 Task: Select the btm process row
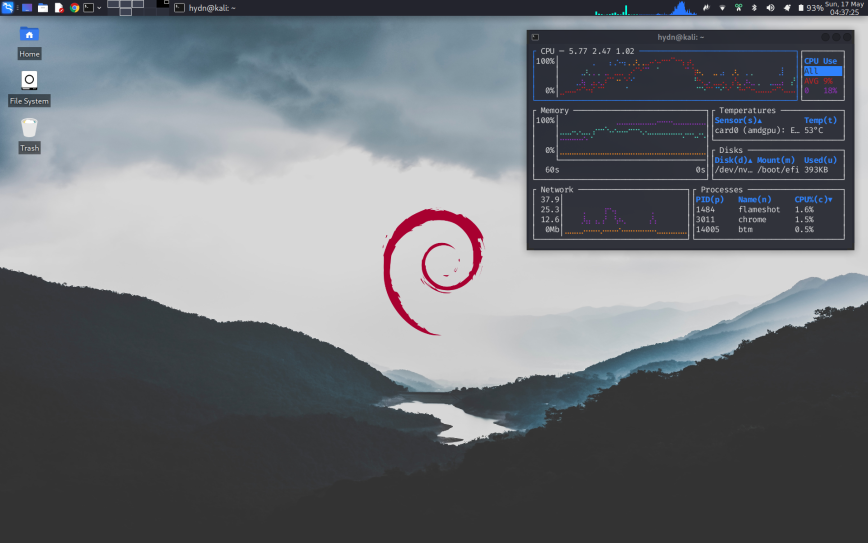(769, 229)
